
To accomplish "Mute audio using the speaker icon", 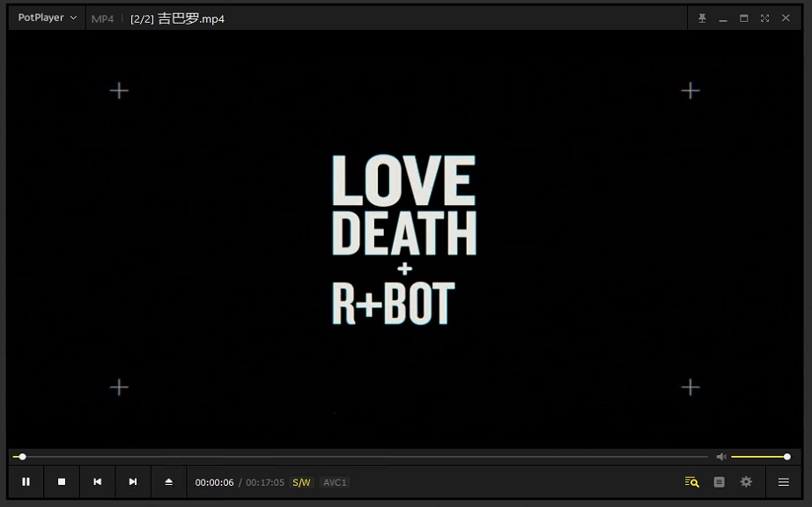I will pyautogui.click(x=721, y=457).
